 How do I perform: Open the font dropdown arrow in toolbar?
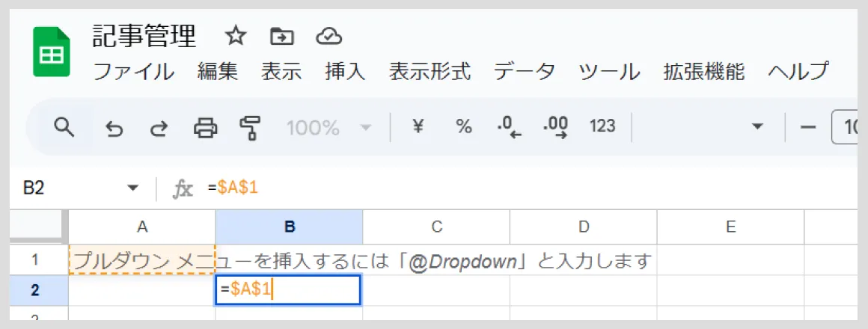pyautogui.click(x=757, y=127)
